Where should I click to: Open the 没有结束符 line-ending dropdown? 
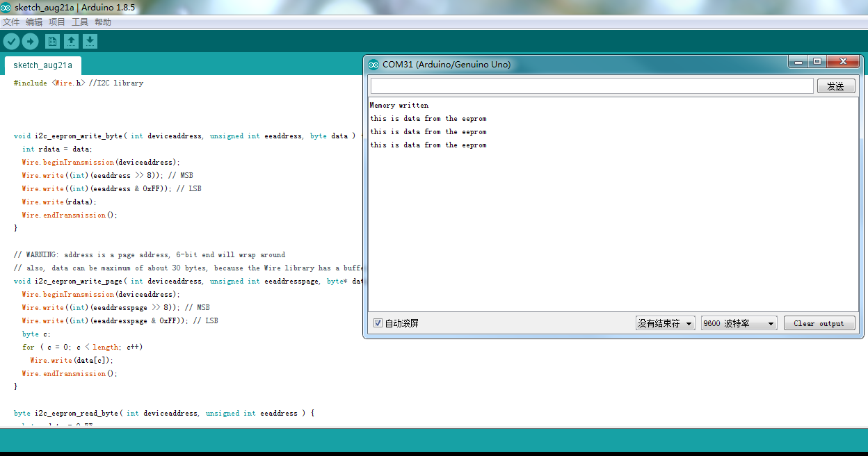point(665,323)
